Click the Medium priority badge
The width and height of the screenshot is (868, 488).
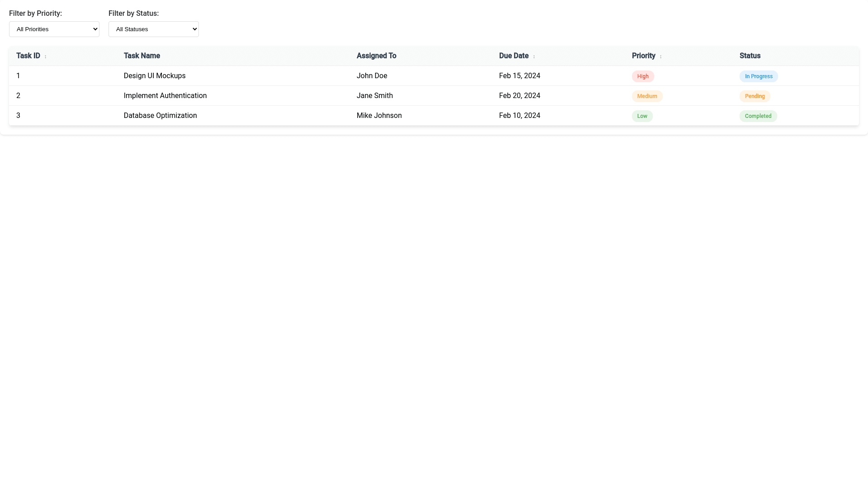(x=646, y=96)
